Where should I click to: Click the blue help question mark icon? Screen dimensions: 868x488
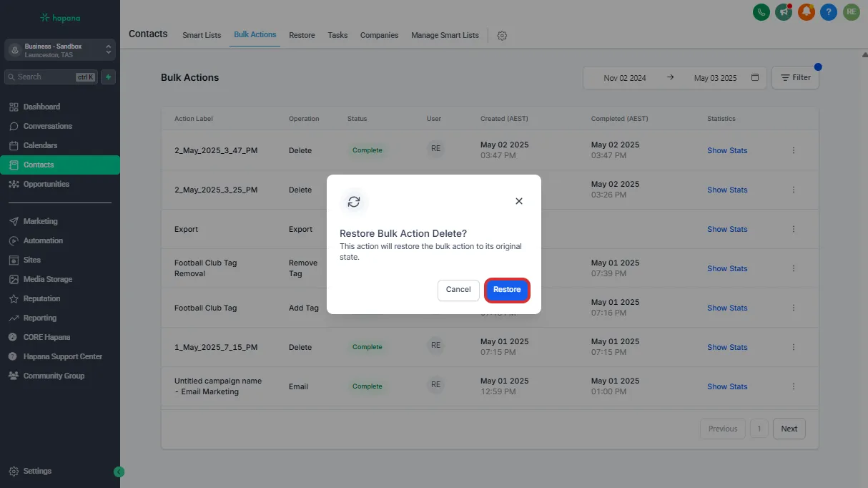pos(829,11)
